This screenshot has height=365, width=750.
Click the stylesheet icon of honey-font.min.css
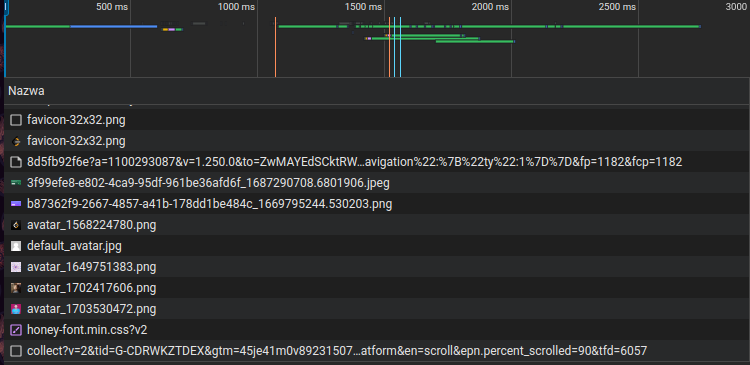tap(16, 330)
